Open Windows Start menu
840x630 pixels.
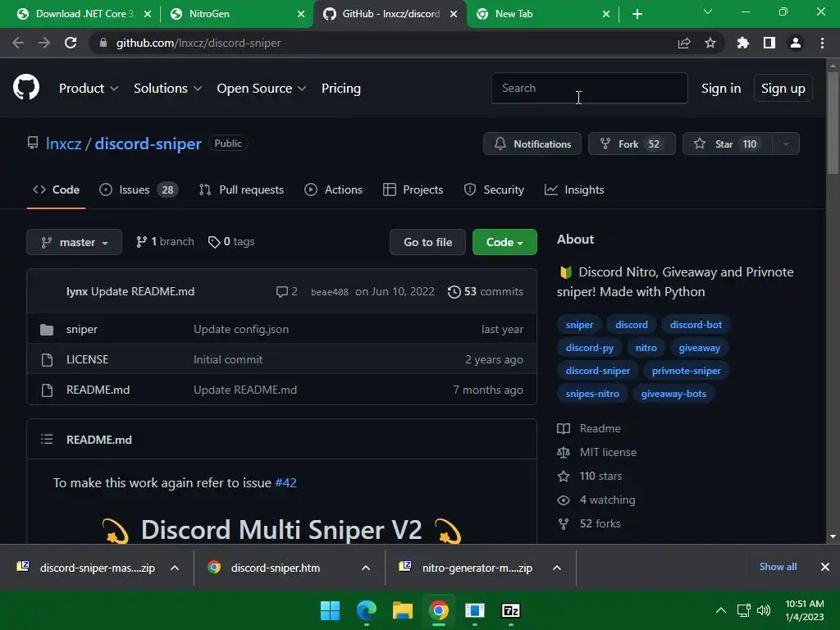pos(330,610)
